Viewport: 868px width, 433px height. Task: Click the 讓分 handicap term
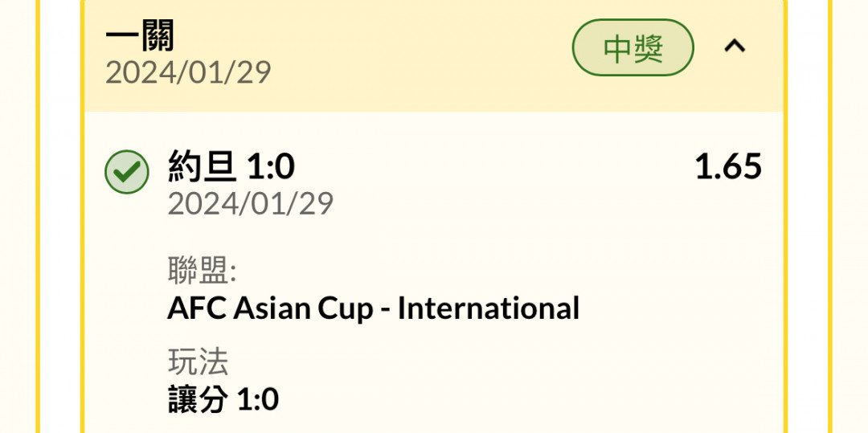pos(199,400)
